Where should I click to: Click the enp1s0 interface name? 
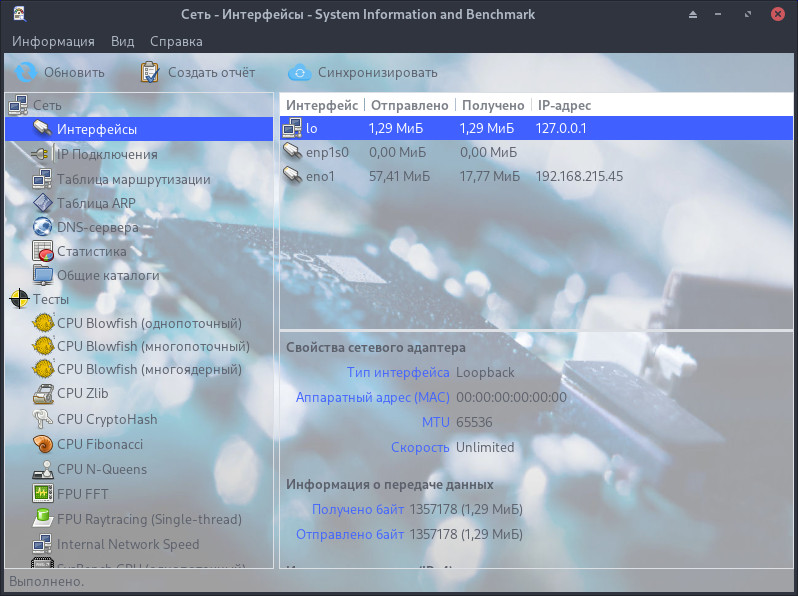327,152
